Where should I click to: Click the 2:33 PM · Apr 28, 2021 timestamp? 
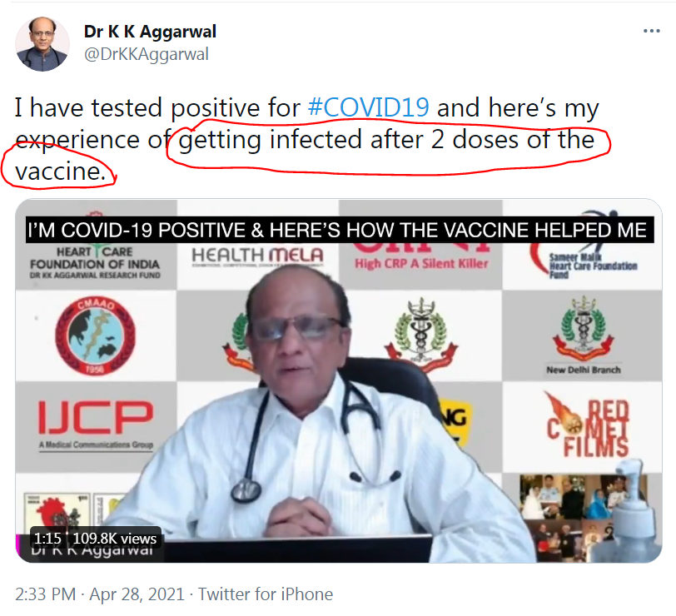pos(100,594)
